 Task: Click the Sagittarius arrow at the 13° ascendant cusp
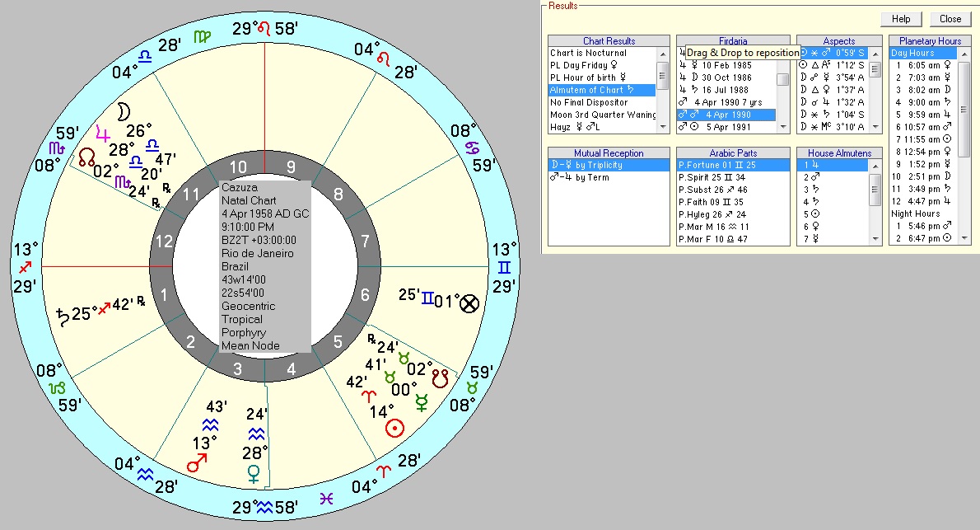[26, 267]
